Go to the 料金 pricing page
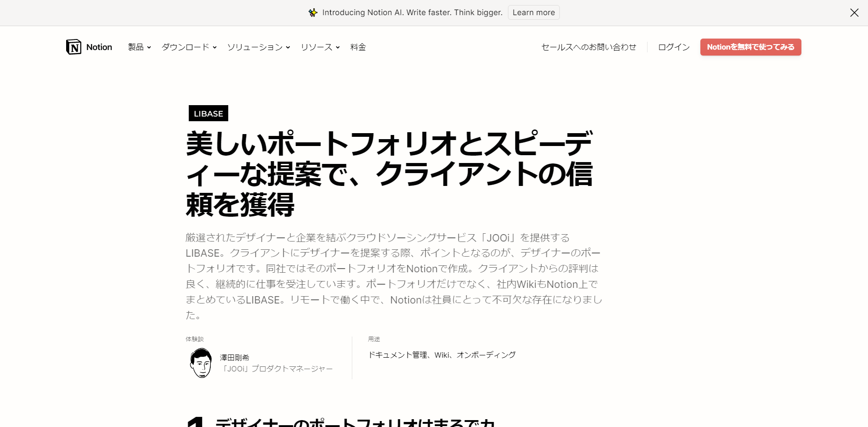This screenshot has height=427, width=868. [x=358, y=47]
